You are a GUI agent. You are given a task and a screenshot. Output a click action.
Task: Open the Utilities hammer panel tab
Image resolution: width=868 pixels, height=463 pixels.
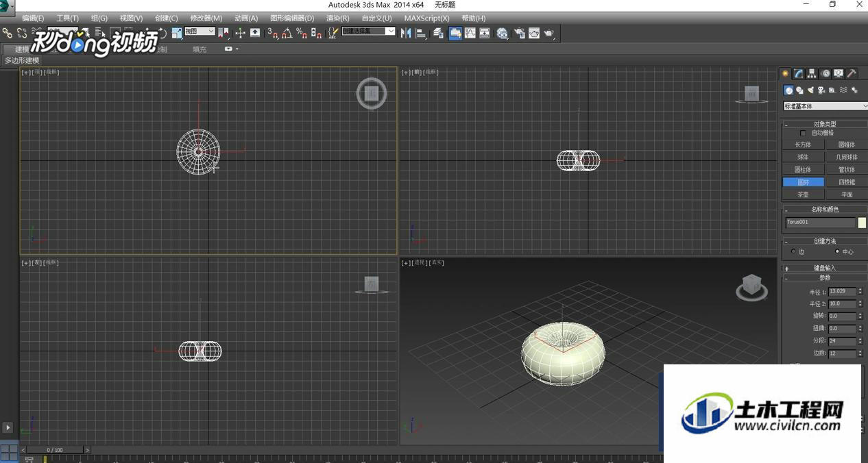point(852,73)
